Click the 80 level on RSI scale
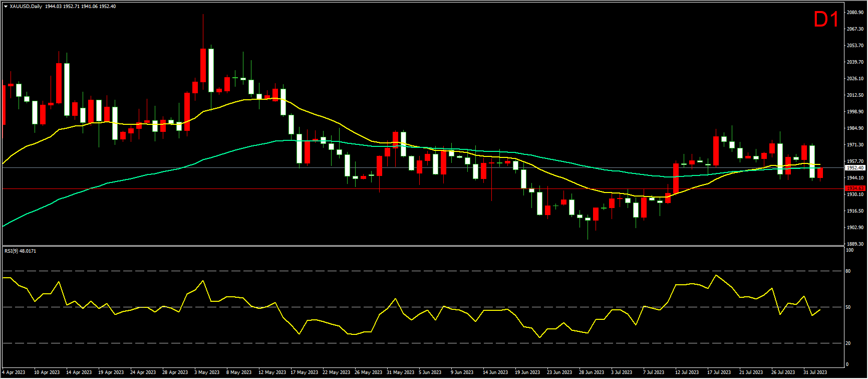The height and width of the screenshot is (379, 868). point(848,271)
